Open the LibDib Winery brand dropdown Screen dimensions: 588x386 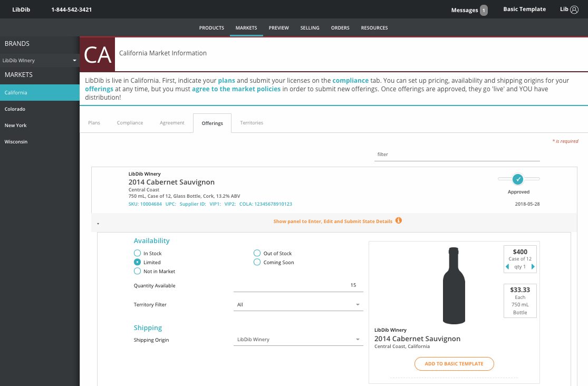pyautogui.click(x=40, y=61)
